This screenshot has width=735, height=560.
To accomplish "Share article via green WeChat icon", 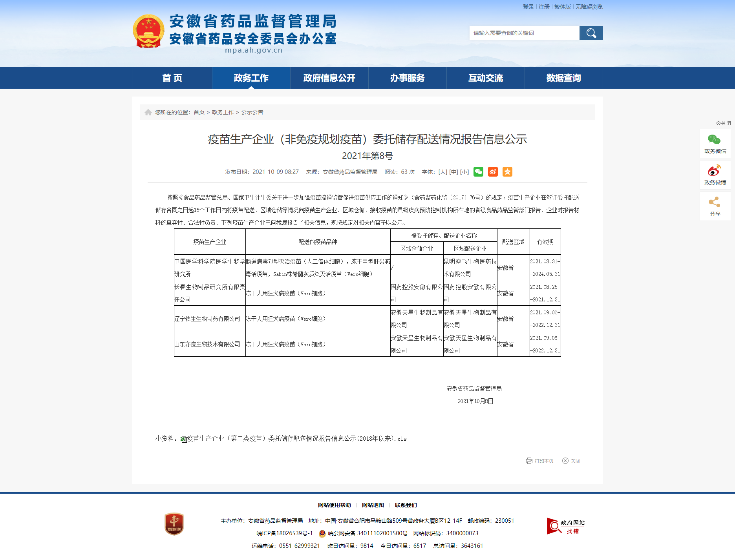I will [478, 172].
